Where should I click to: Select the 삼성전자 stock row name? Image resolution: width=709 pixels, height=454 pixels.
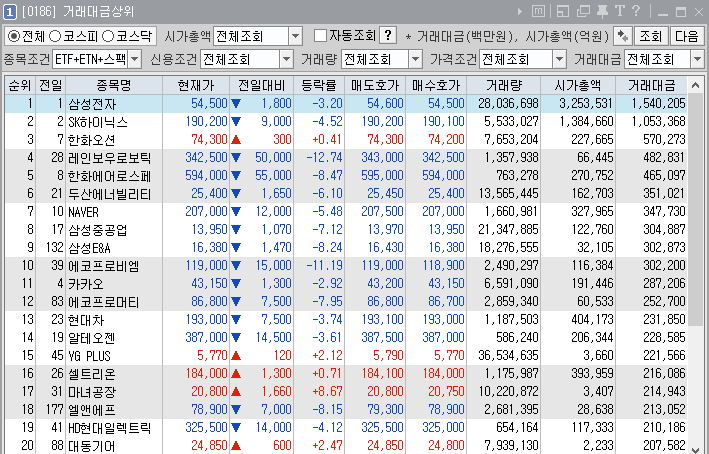(x=92, y=104)
